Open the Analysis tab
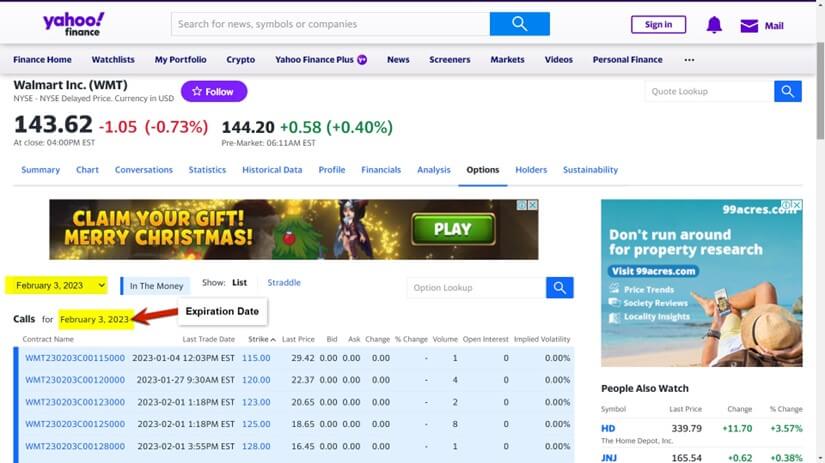825x463 pixels. 434,169
